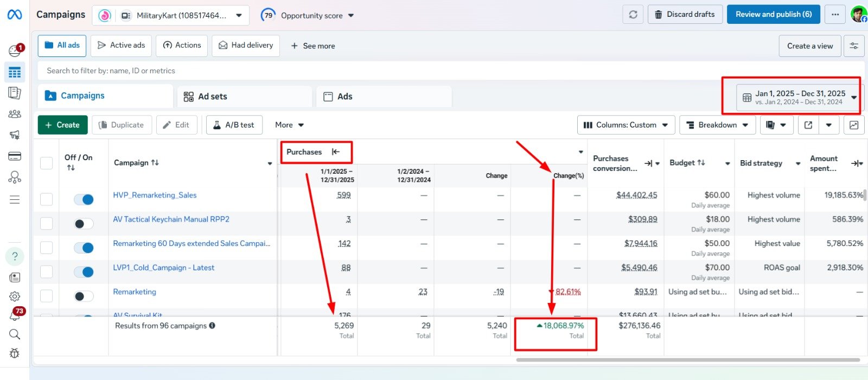Open the Breakdown dropdown menu
Viewport: 868px width, 380px height.
click(x=717, y=125)
